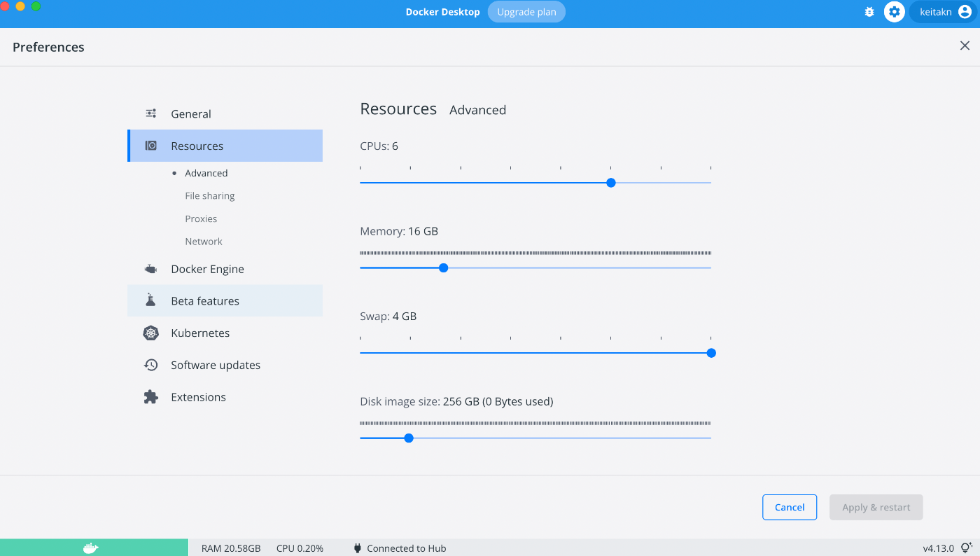This screenshot has width=980, height=556.
Task: Select the Resources section
Action: pos(225,146)
